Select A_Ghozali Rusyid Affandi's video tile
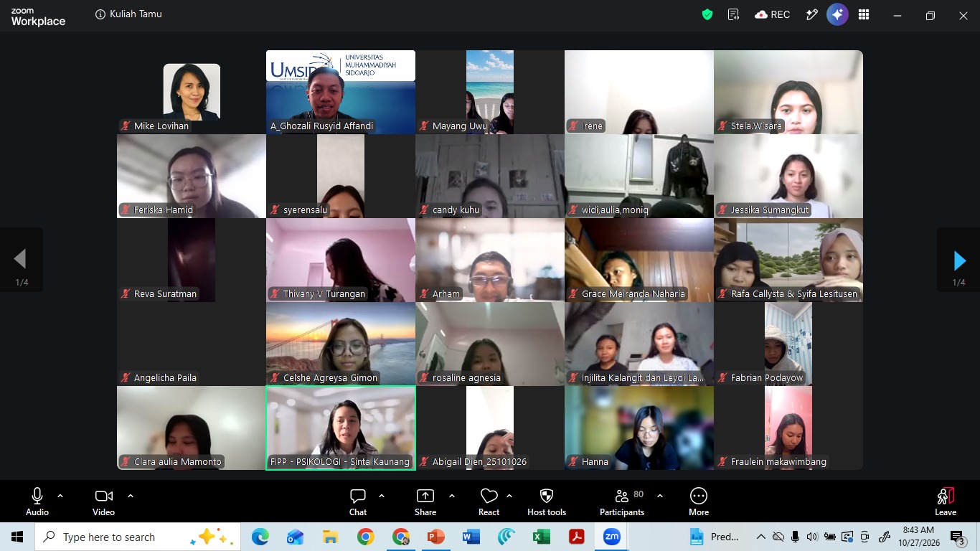The height and width of the screenshot is (551, 980). 341,92
